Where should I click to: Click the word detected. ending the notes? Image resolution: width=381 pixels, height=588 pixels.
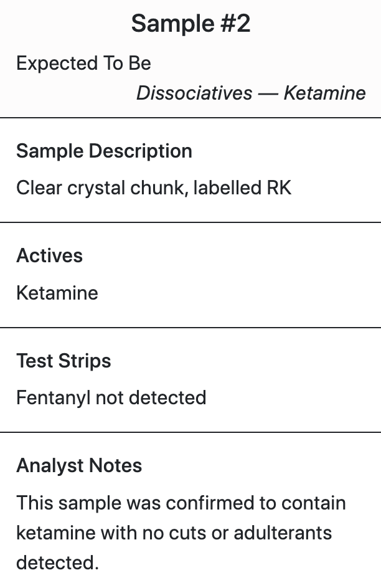[58, 562]
